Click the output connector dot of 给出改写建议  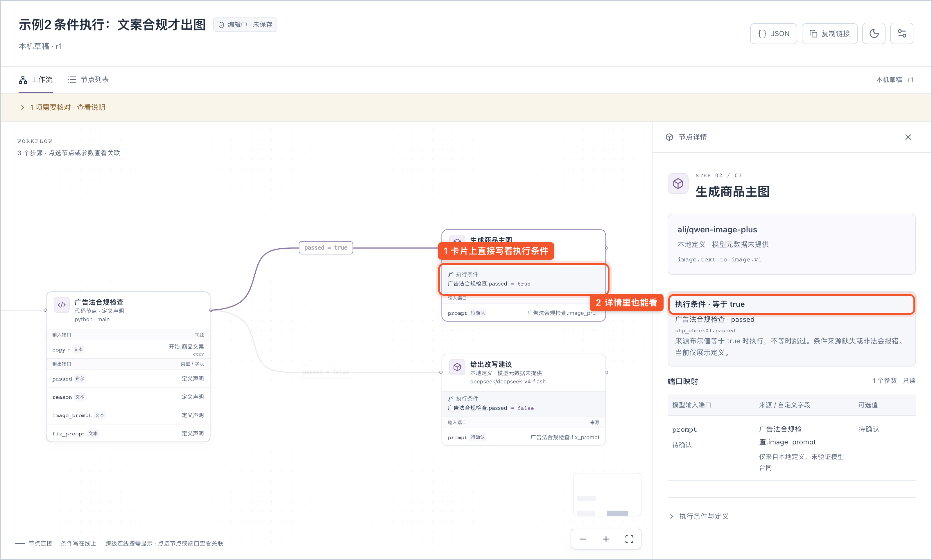pos(606,372)
